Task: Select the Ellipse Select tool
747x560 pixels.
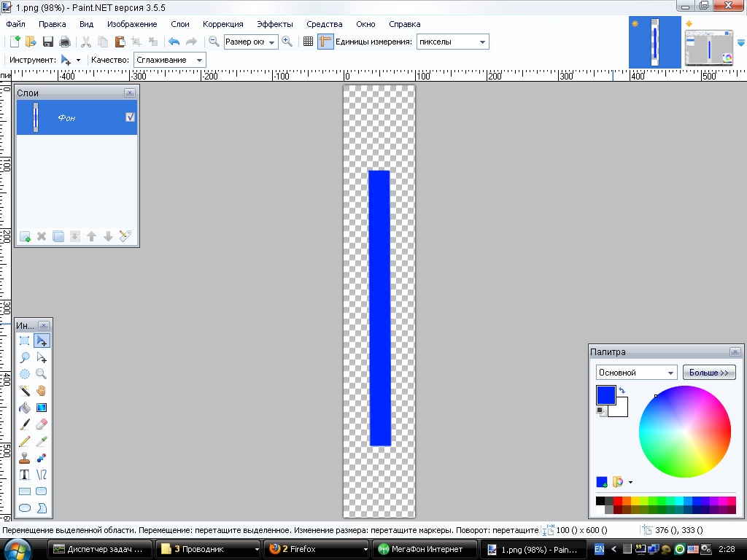Action: tap(24, 374)
